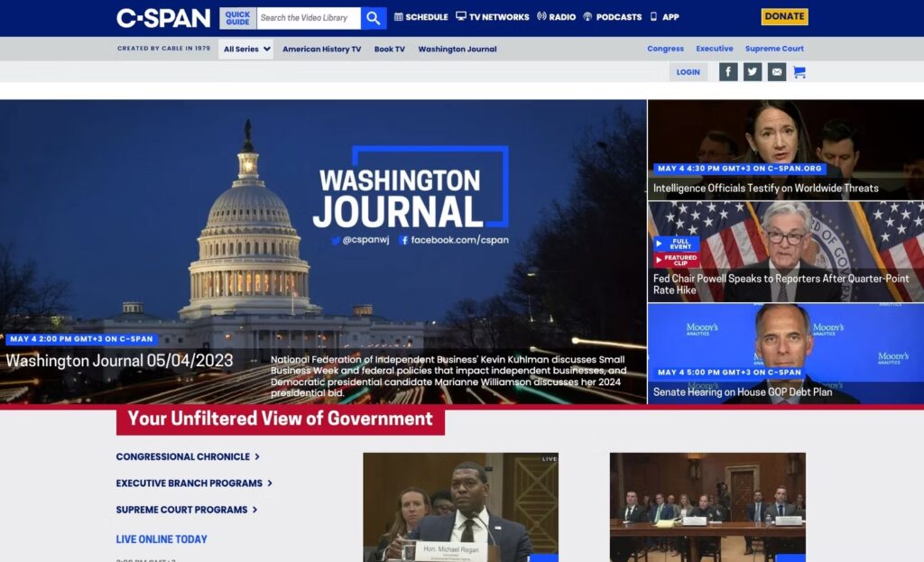Open TV Networks in top bar
Viewport: 924px width, 562px height.
[493, 17]
